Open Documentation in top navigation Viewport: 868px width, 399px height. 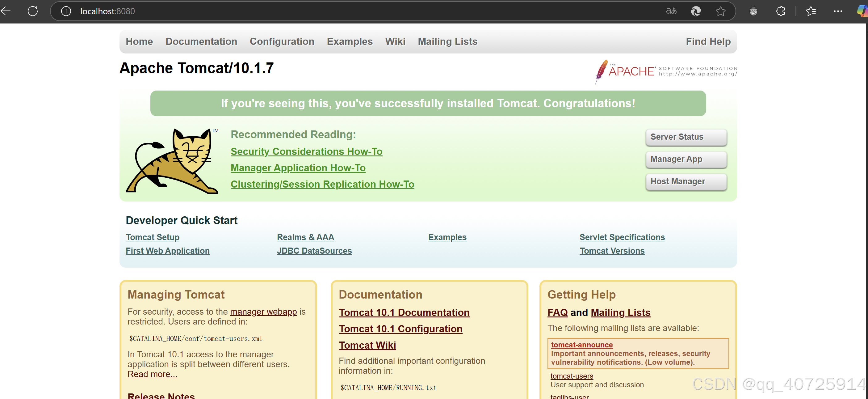point(201,41)
